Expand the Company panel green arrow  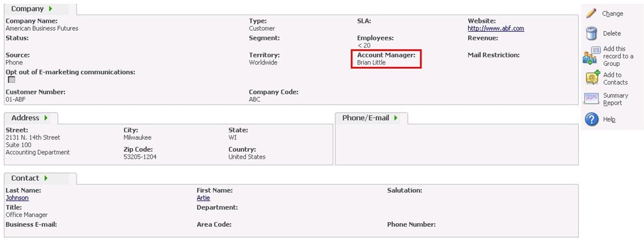[x=51, y=9]
